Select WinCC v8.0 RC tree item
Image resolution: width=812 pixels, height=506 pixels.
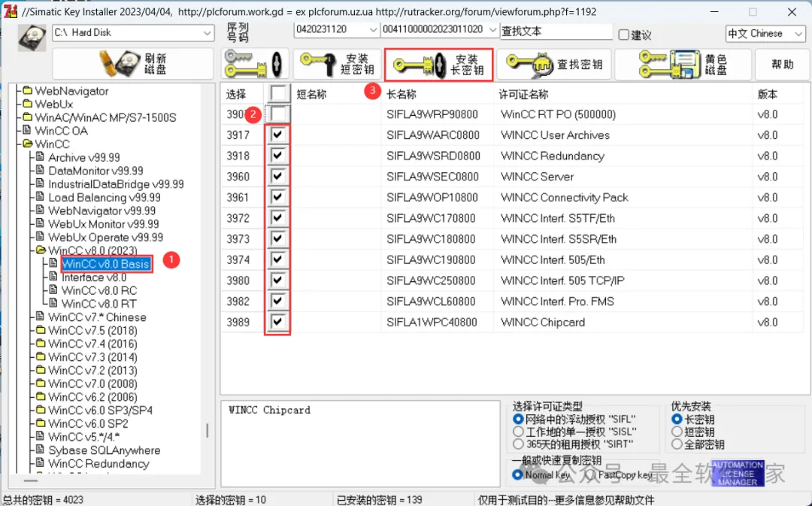pos(99,290)
